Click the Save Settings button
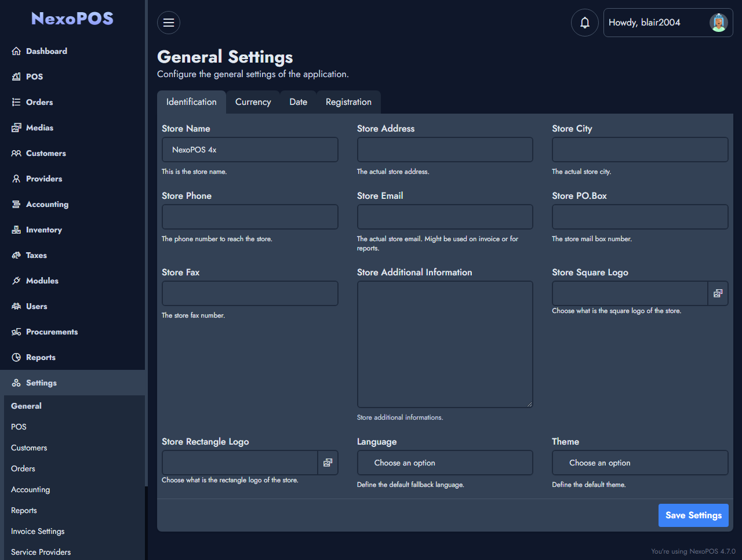This screenshot has width=742, height=560. pyautogui.click(x=693, y=515)
